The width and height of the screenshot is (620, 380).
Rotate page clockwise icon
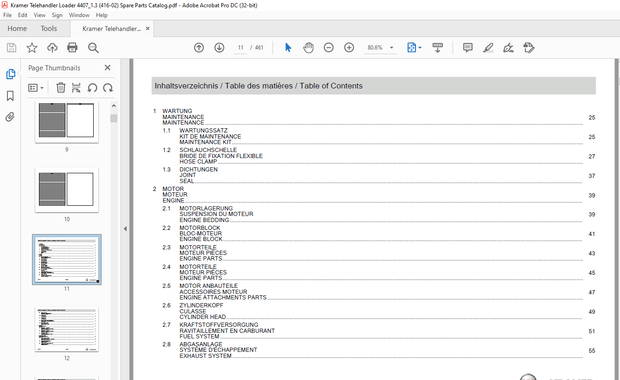(x=108, y=88)
